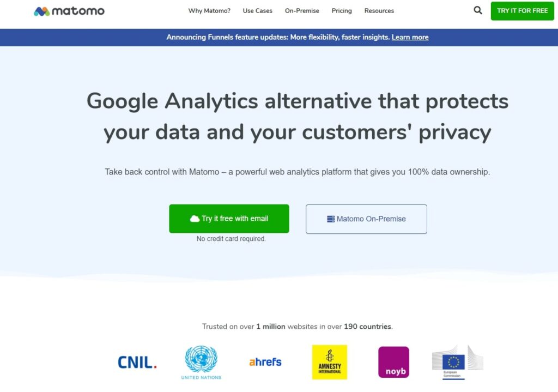Viewport: 558px width, 392px height.
Task: Follow the Learn more link in banner
Action: click(x=410, y=37)
